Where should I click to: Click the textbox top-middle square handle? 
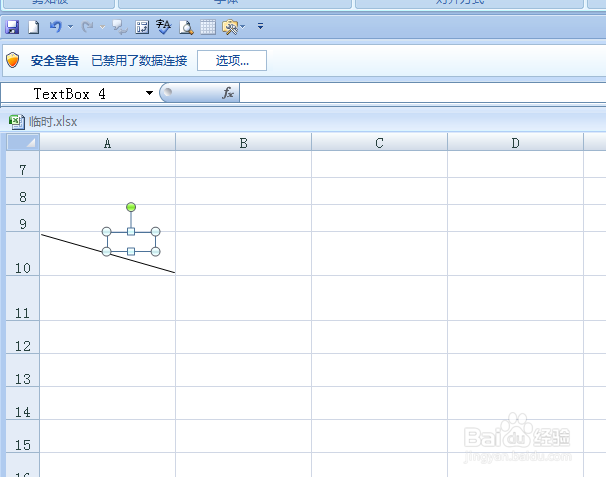pos(131,232)
